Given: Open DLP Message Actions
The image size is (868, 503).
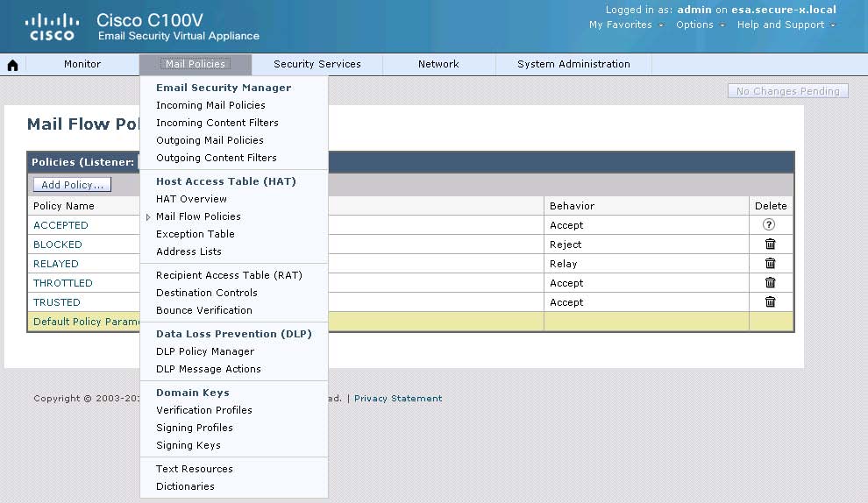Looking at the screenshot, I should 208,369.
